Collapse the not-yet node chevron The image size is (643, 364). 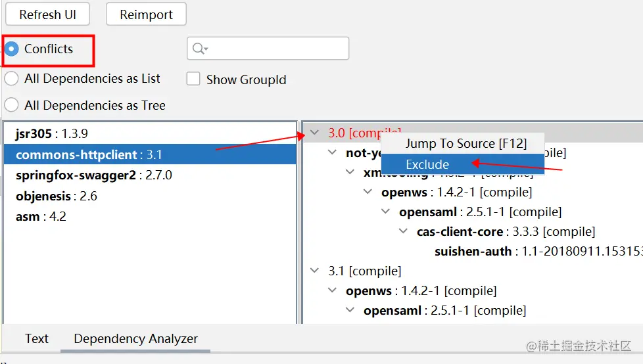pos(332,152)
